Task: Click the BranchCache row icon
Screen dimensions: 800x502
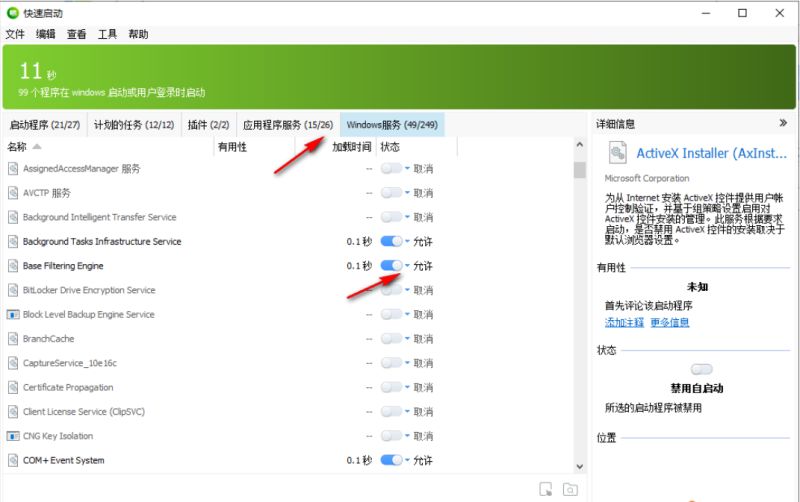Action: 13,339
